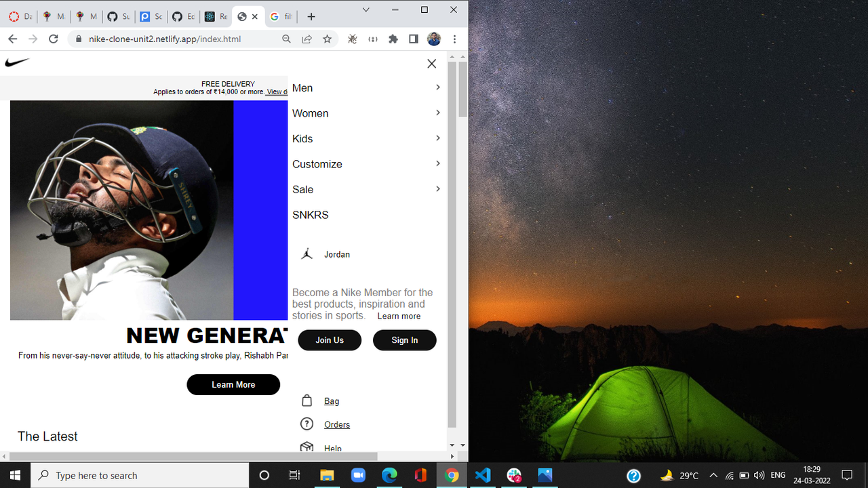Viewport: 868px width, 488px height.
Task: Select Kids in the side menu
Action: (302, 139)
